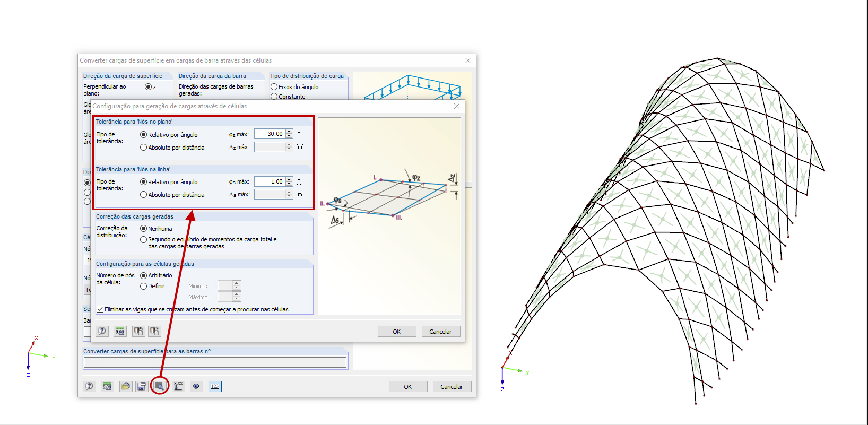Click the 'Configuração para as células geradas' heading

pyautogui.click(x=145, y=264)
